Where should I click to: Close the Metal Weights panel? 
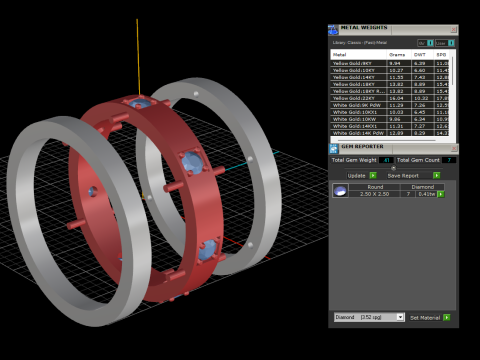[453, 30]
